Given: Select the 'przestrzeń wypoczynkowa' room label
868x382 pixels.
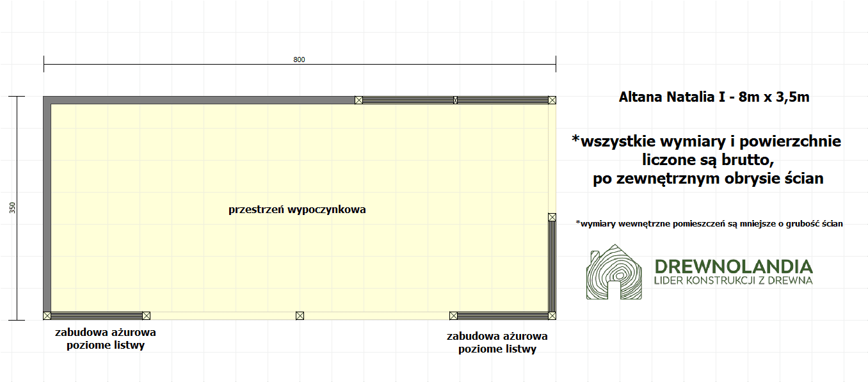Looking at the screenshot, I should (297, 209).
